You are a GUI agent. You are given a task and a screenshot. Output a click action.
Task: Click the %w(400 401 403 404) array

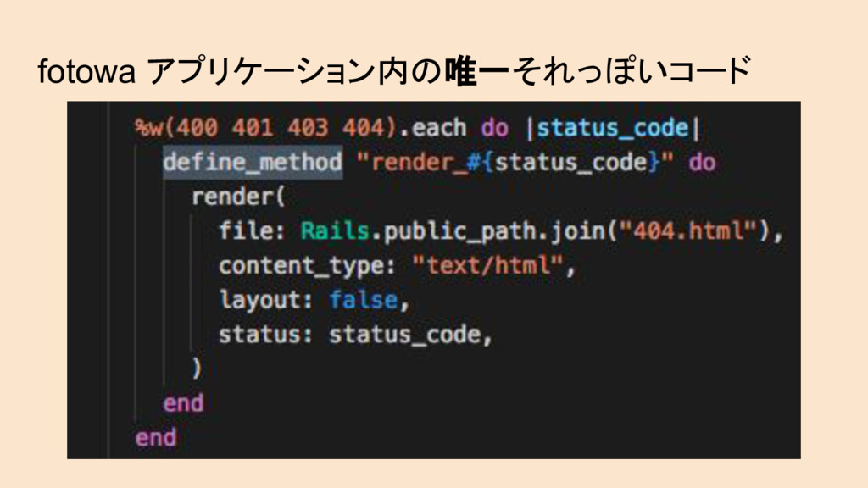click(267, 129)
